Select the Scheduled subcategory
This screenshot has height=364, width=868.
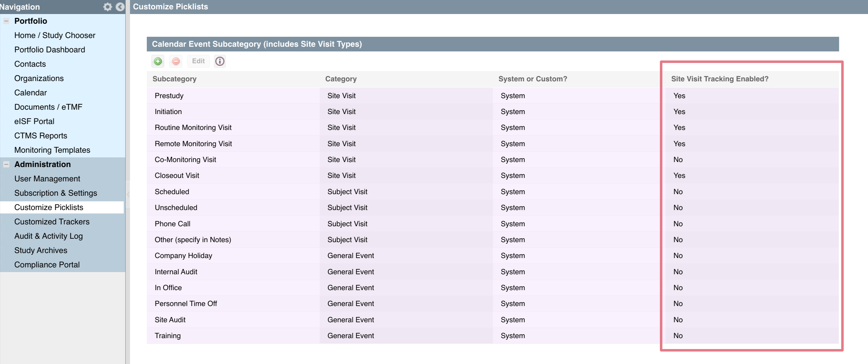pos(172,192)
